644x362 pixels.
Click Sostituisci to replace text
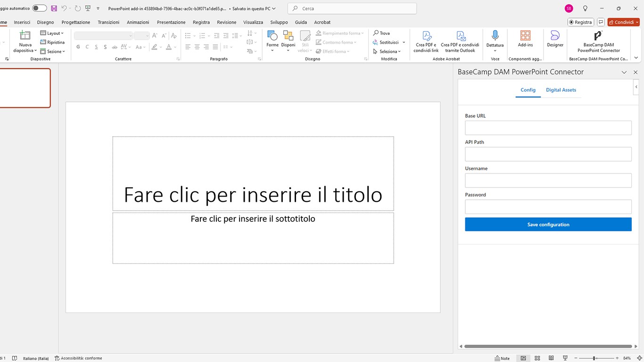pyautogui.click(x=386, y=42)
